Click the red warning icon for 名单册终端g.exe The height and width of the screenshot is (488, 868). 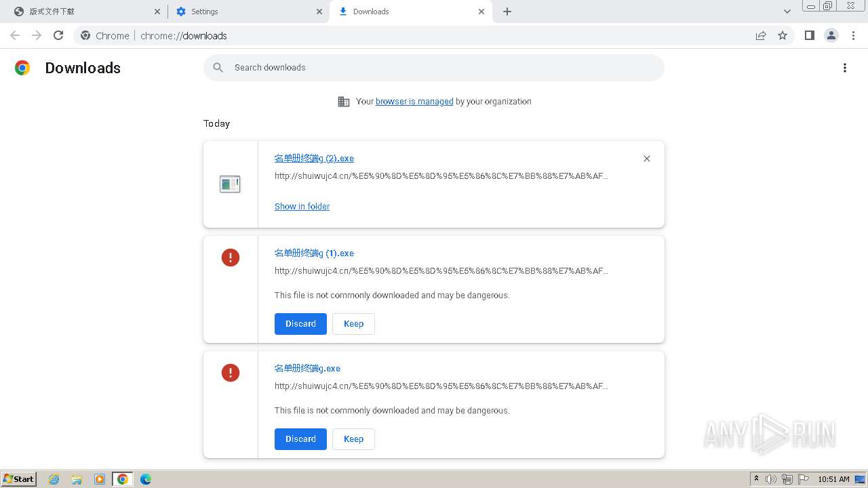click(231, 373)
